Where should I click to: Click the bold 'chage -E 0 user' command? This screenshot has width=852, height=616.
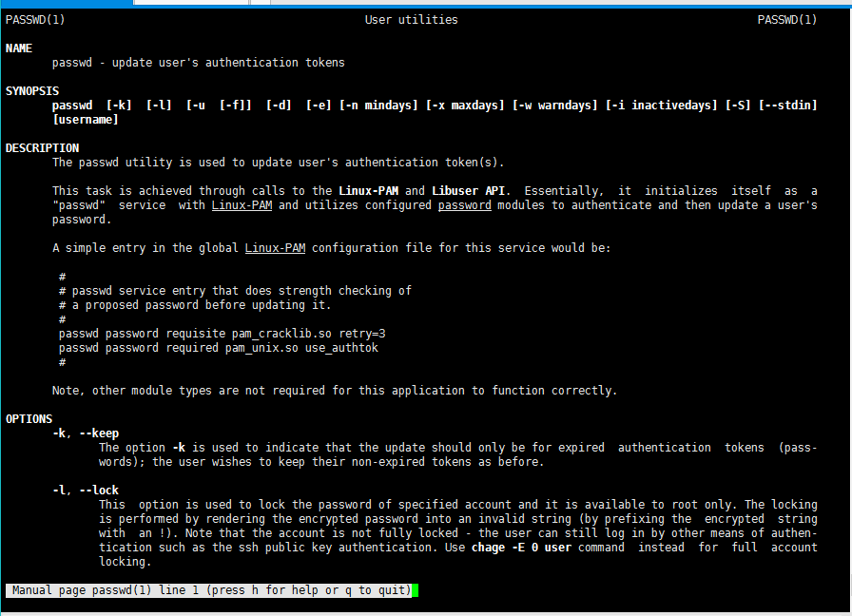(x=521, y=548)
